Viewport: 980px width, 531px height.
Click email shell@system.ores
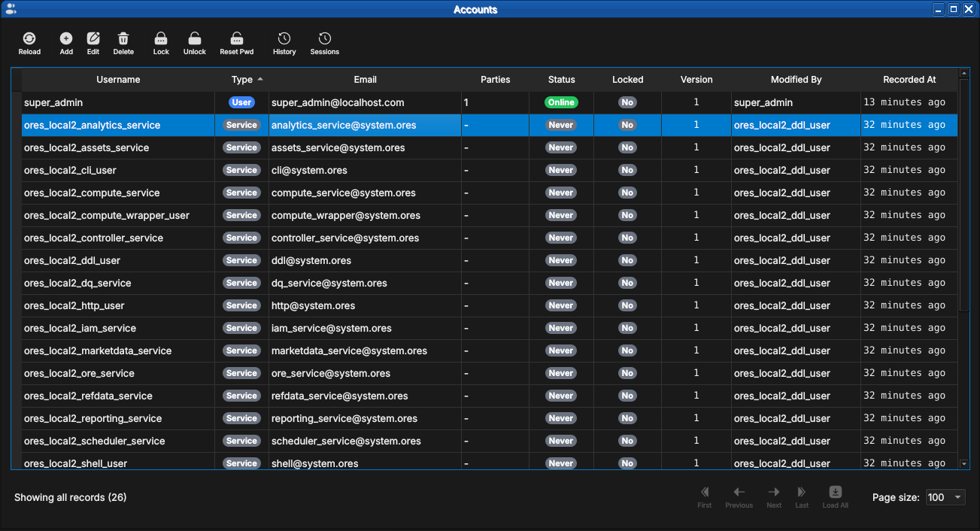coord(314,463)
